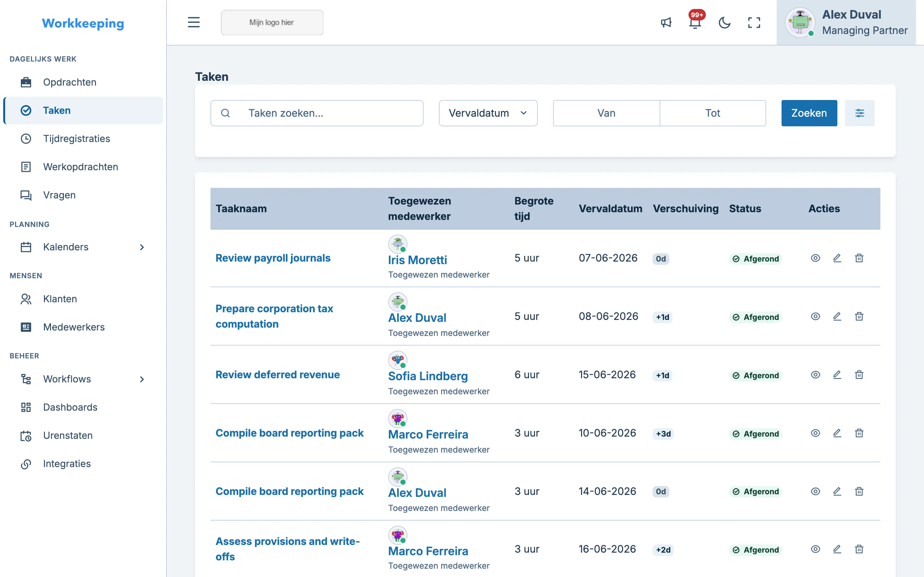Delete the Review deferred revenue task
The image size is (924, 577).
pos(859,375)
